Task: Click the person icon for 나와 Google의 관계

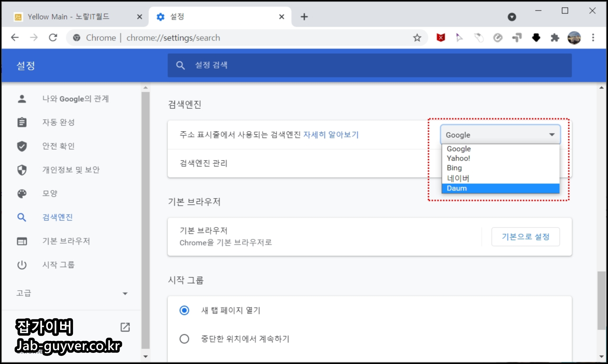Action: [x=22, y=99]
